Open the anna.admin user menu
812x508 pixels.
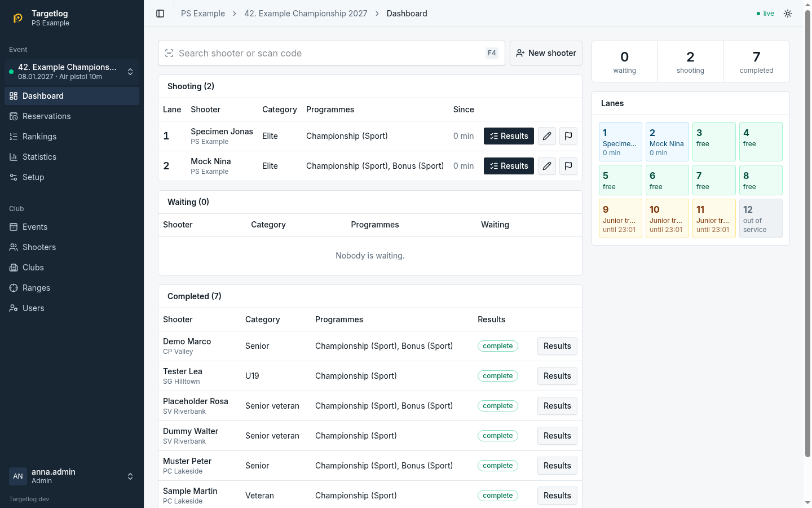coord(72,476)
